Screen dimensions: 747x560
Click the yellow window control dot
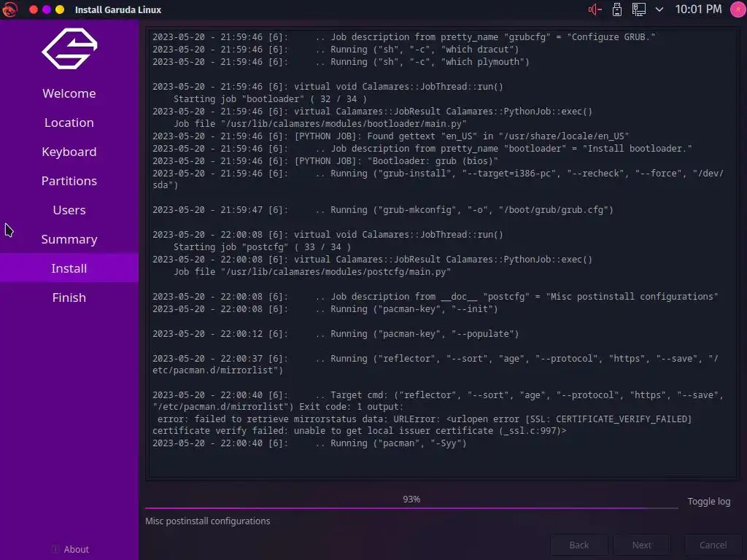pyautogui.click(x=60, y=9)
